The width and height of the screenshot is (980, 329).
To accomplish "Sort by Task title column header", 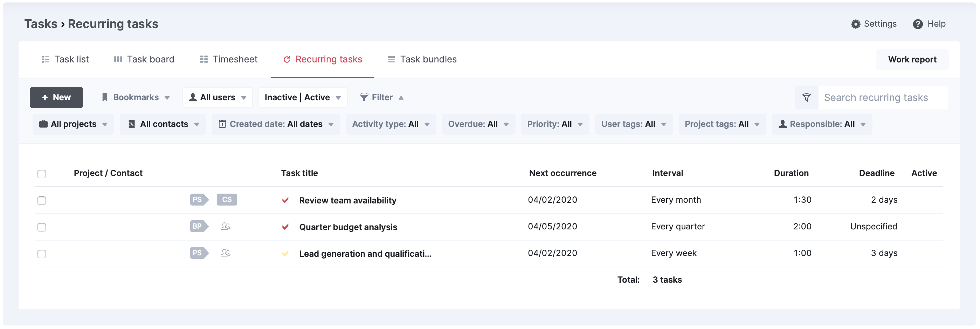I will coord(299,173).
